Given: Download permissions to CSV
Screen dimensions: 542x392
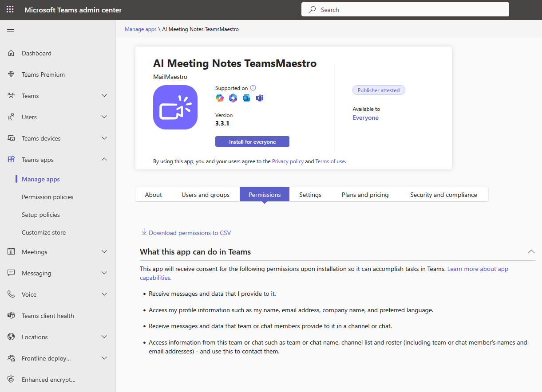Looking at the screenshot, I should (186, 232).
